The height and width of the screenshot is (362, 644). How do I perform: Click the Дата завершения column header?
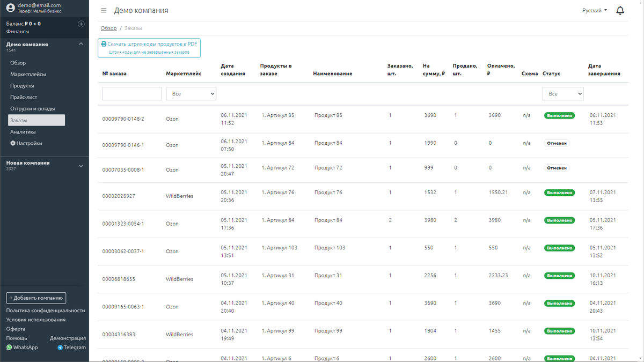(604, 70)
